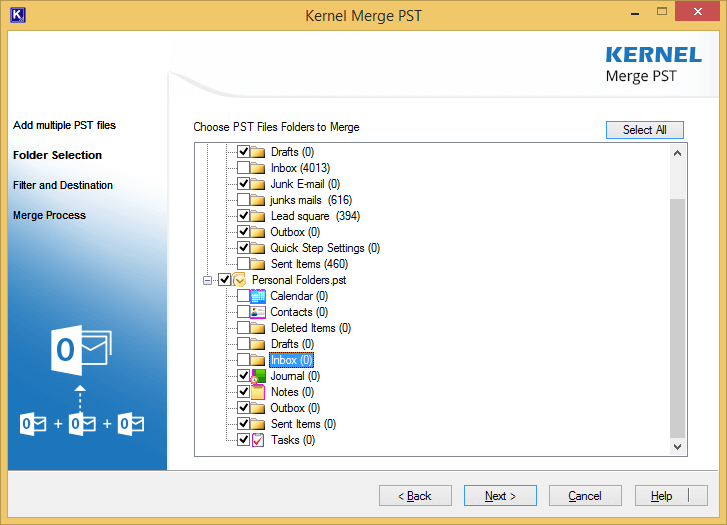The height and width of the screenshot is (525, 727).
Task: Select the Sent Items (460) label
Action: [x=309, y=264]
